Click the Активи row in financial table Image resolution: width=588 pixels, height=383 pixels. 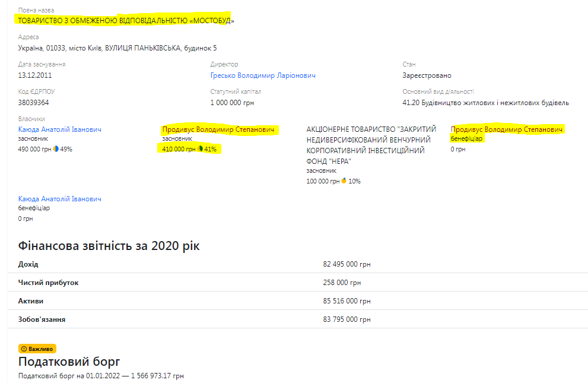(31, 301)
